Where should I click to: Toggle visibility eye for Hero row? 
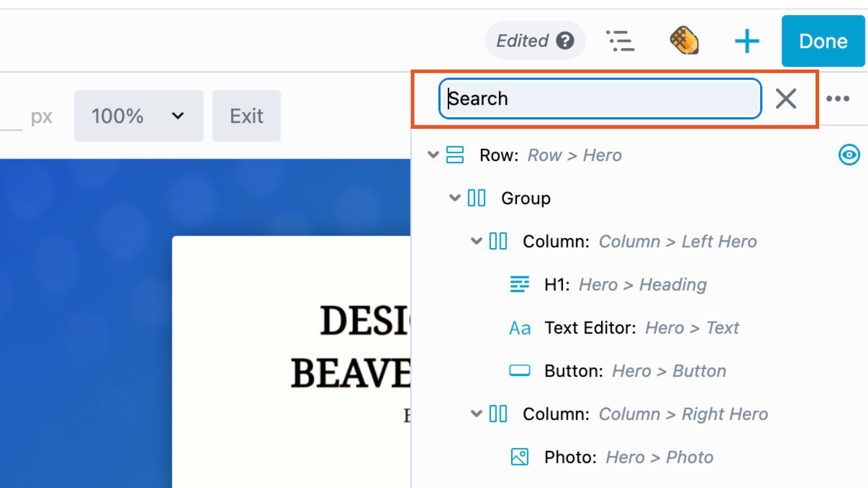[849, 155]
